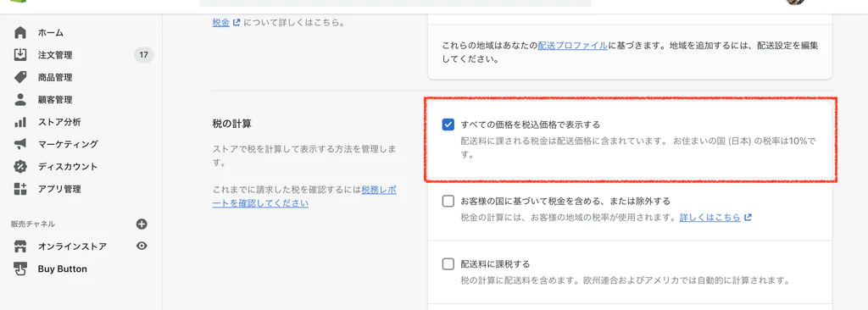The image size is (868, 310).
Task: Click the discounts percent badge icon
Action: point(20,167)
